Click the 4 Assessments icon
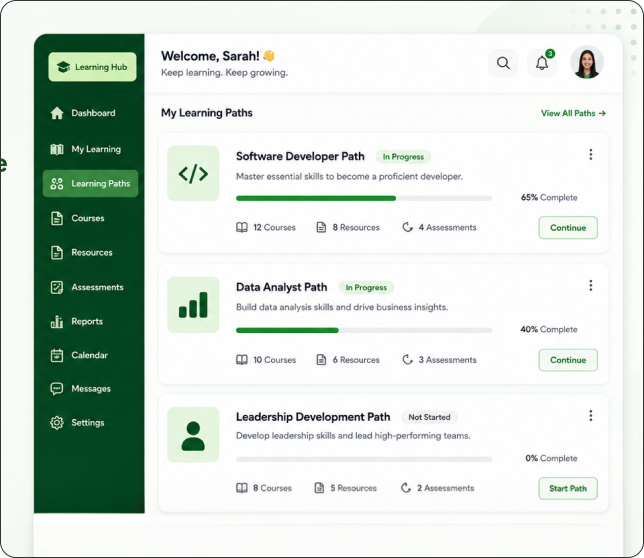 pos(407,227)
